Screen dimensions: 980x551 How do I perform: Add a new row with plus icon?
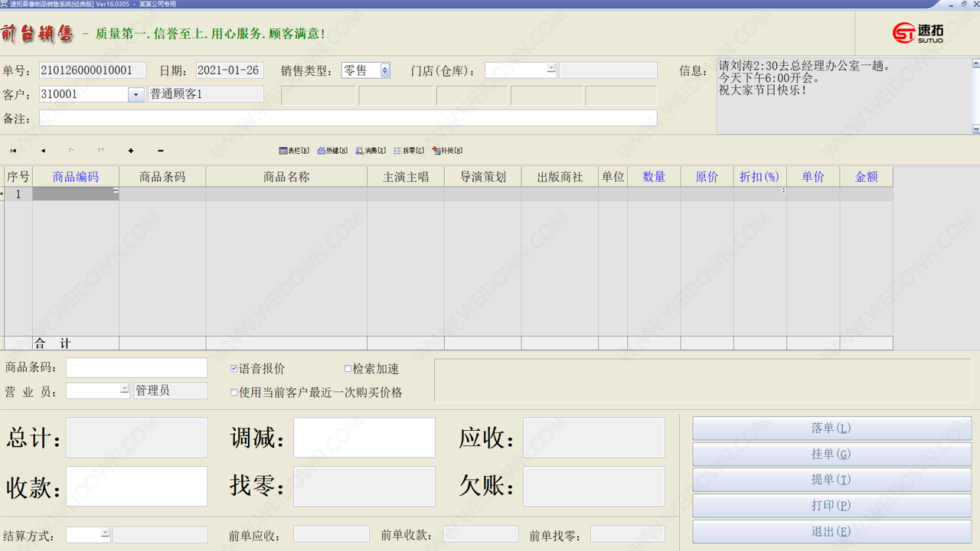[131, 151]
